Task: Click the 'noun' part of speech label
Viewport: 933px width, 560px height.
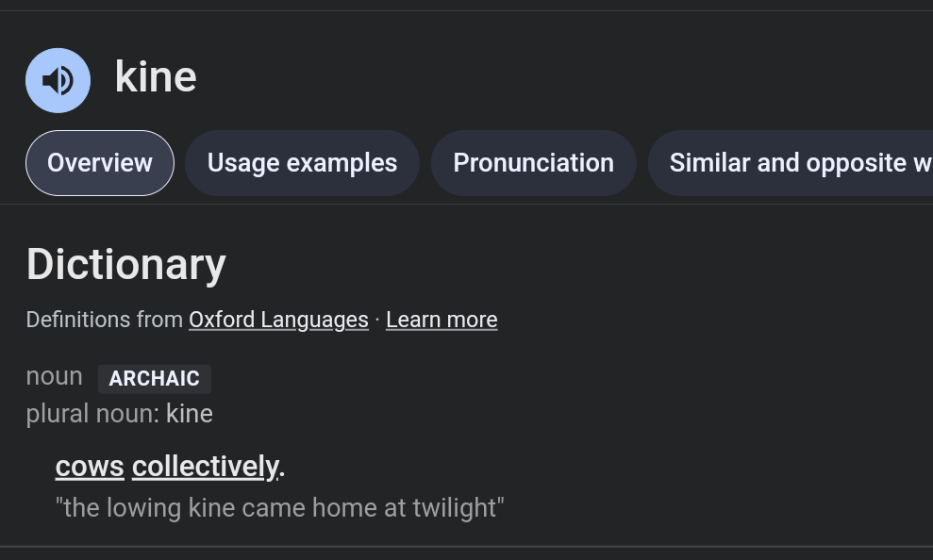Action: point(55,376)
